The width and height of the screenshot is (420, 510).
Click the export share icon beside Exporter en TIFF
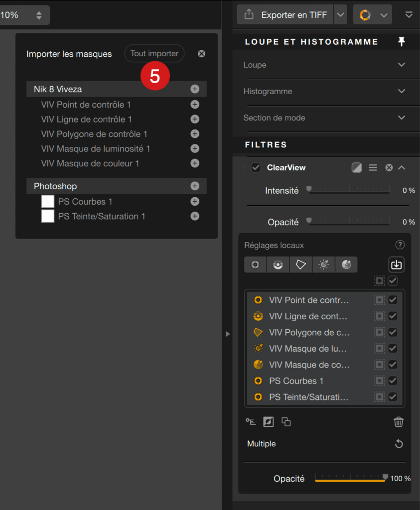(x=249, y=14)
